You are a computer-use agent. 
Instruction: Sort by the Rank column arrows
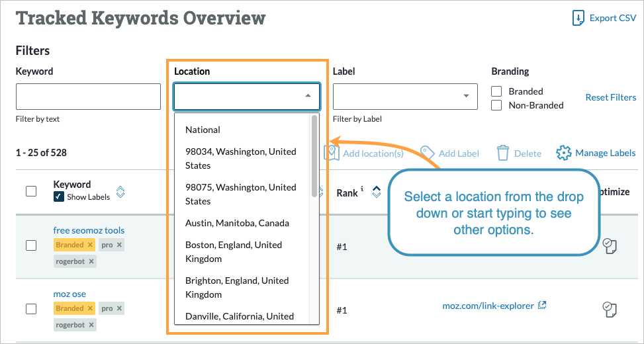[377, 193]
